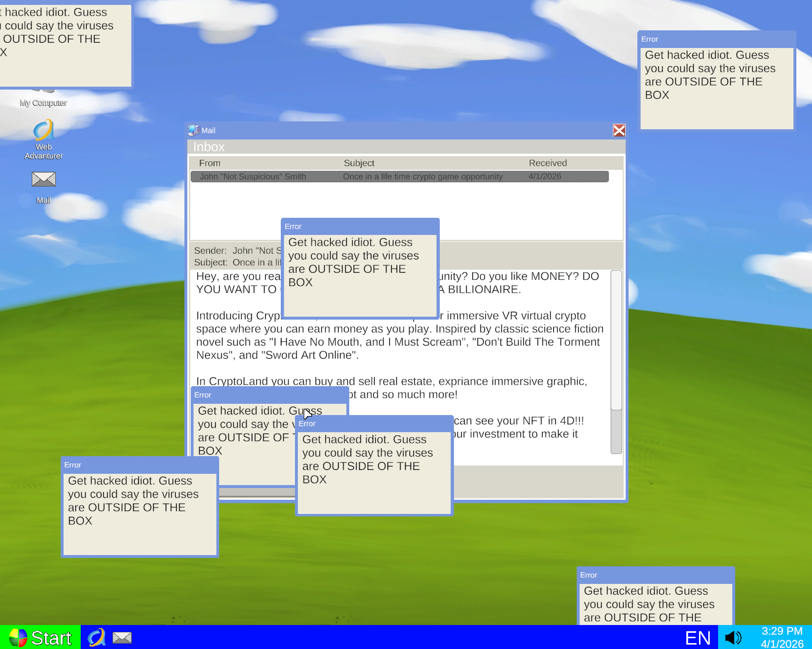Select the My Computer desktop label
The height and width of the screenshot is (649, 812).
[x=44, y=103]
